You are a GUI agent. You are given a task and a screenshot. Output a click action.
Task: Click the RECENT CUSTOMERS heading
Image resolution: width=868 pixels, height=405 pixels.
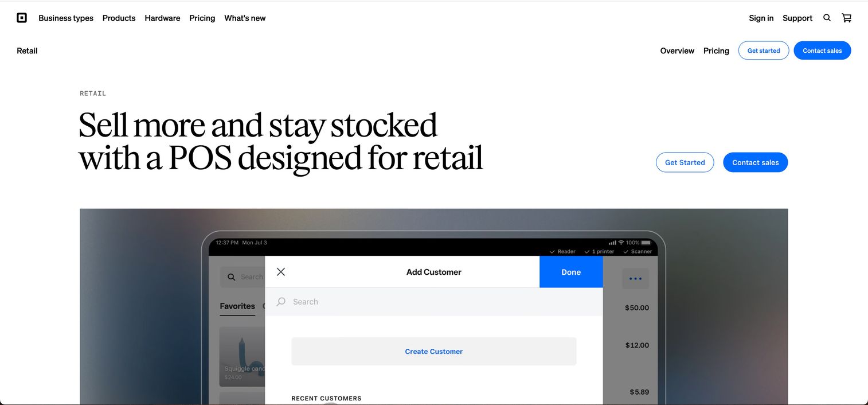coord(326,399)
